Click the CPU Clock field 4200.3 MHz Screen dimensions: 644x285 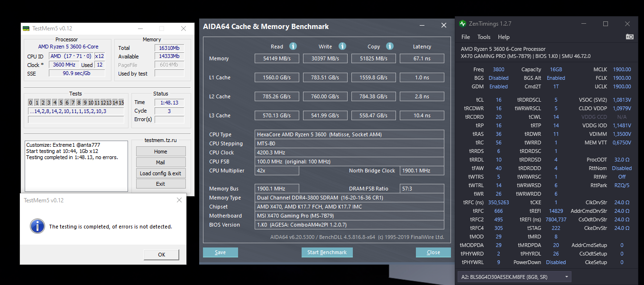(x=350, y=152)
